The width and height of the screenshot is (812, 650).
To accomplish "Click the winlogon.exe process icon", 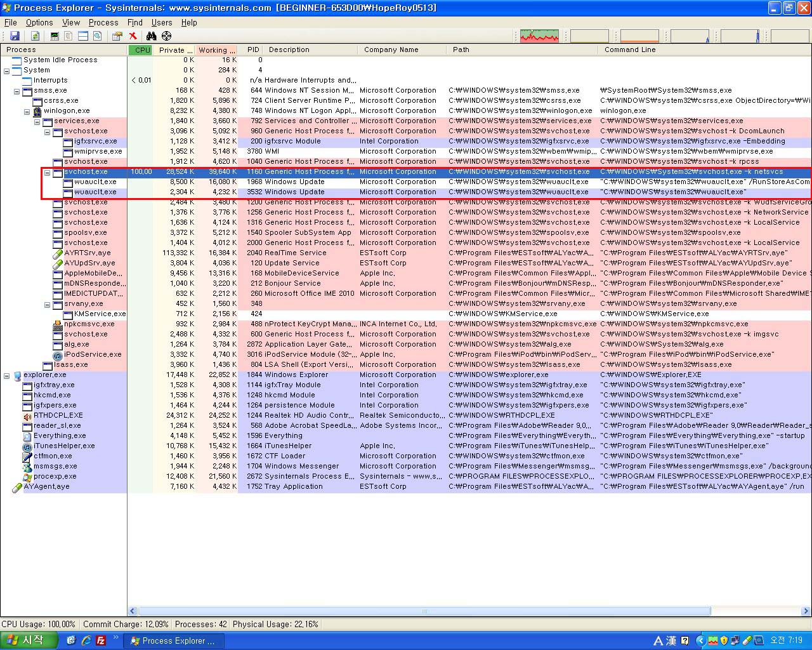I will tap(37, 110).
